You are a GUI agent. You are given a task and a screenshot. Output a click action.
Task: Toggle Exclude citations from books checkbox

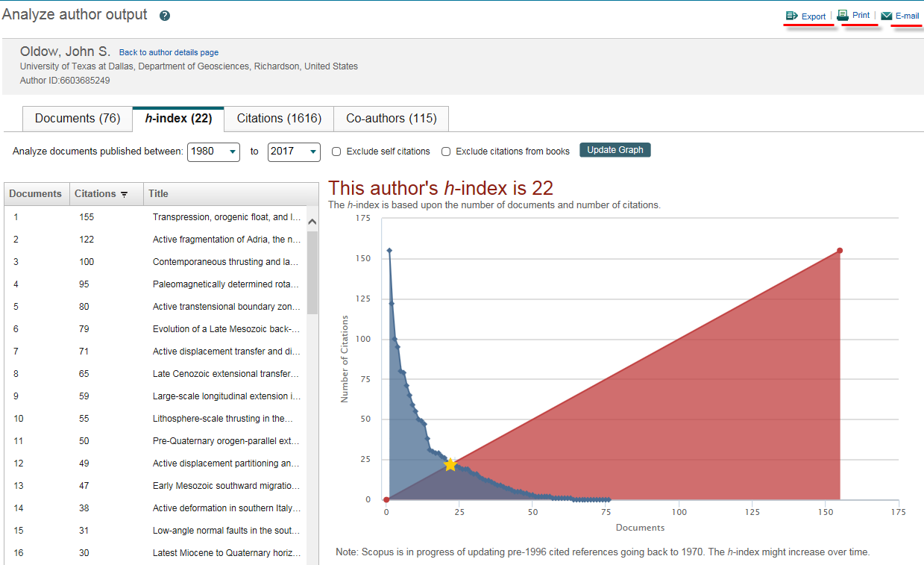tap(446, 152)
